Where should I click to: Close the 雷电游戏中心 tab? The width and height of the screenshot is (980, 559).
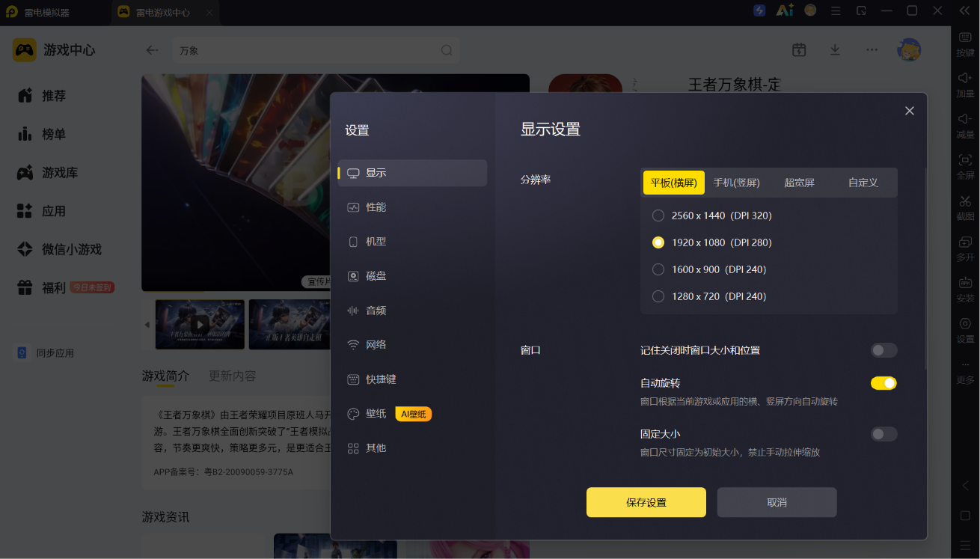pos(209,13)
